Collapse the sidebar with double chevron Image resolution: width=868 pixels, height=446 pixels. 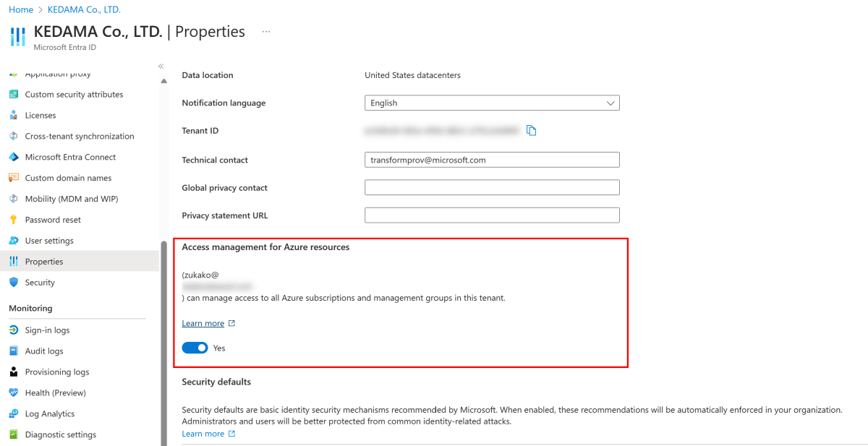[161, 66]
